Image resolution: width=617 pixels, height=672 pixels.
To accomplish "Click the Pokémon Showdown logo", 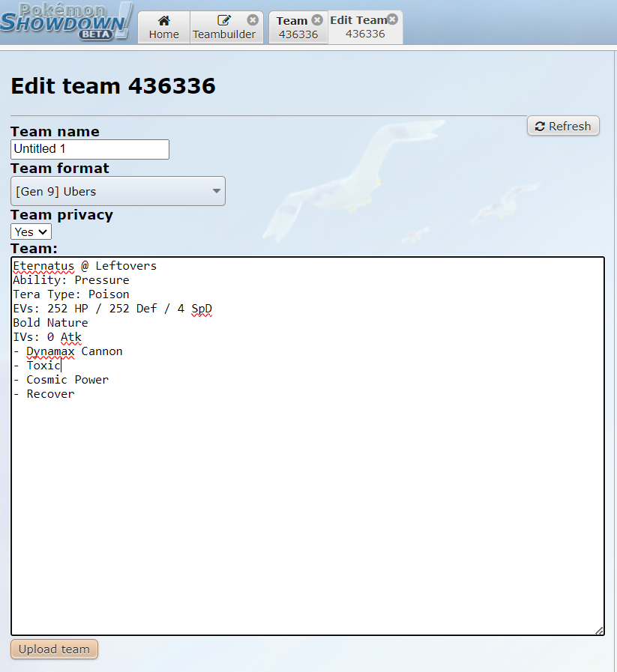I will tap(66, 21).
